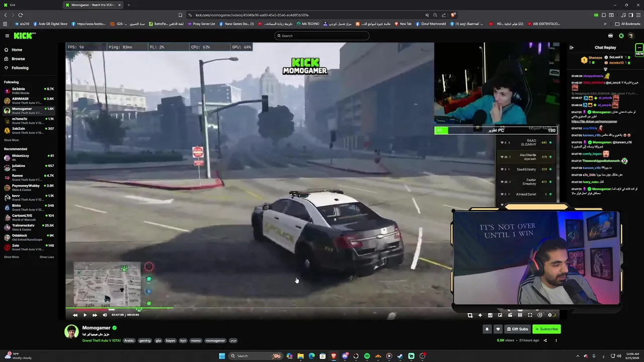
Task: Click the gaming tag under stream title
Action: click(145, 340)
